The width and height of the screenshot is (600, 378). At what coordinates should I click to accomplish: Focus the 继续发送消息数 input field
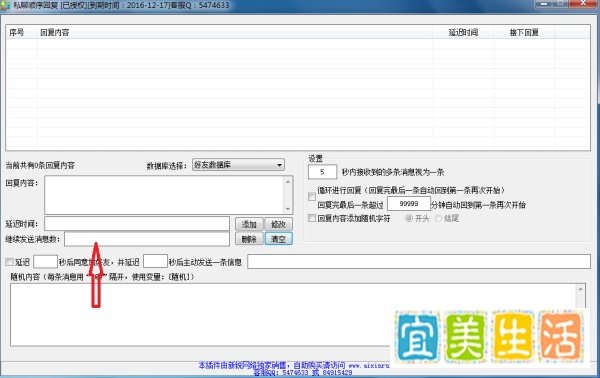tap(147, 239)
